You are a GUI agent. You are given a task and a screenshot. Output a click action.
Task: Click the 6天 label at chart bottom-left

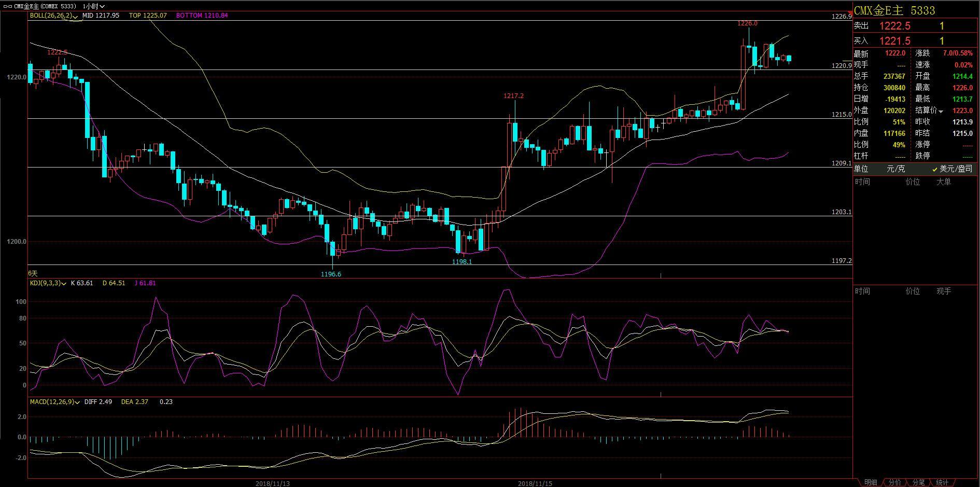(33, 273)
